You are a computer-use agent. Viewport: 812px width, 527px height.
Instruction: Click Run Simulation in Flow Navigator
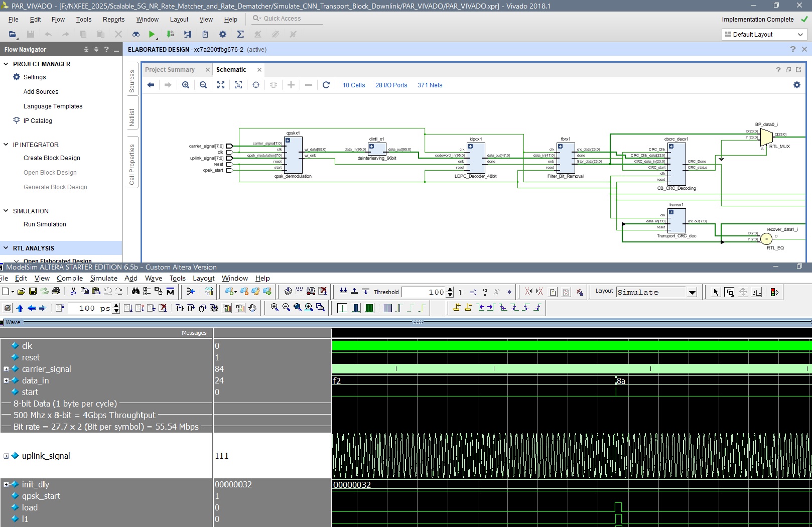coord(45,224)
